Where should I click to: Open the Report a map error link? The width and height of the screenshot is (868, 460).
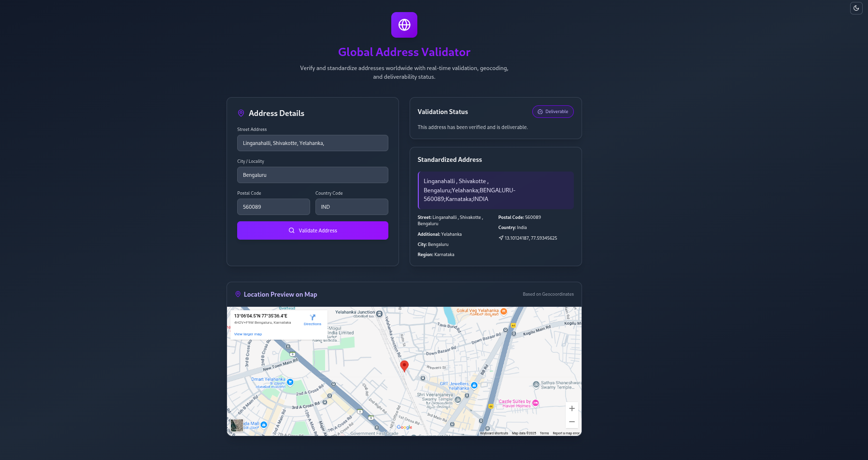[566, 433]
